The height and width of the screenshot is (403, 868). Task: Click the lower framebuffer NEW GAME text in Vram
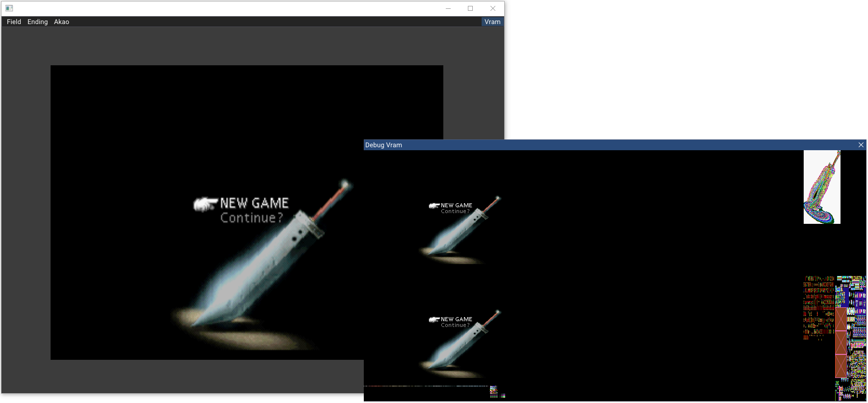(x=457, y=319)
